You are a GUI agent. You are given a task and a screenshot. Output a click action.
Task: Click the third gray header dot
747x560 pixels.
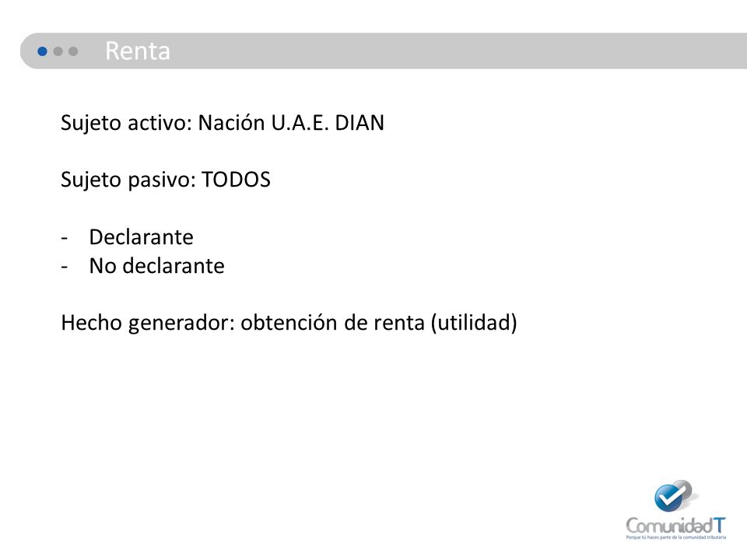point(73,51)
